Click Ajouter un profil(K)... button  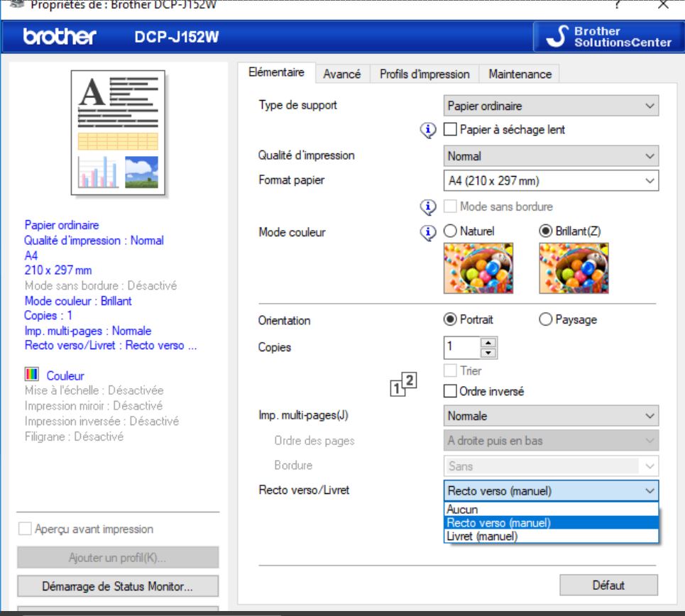tap(118, 558)
